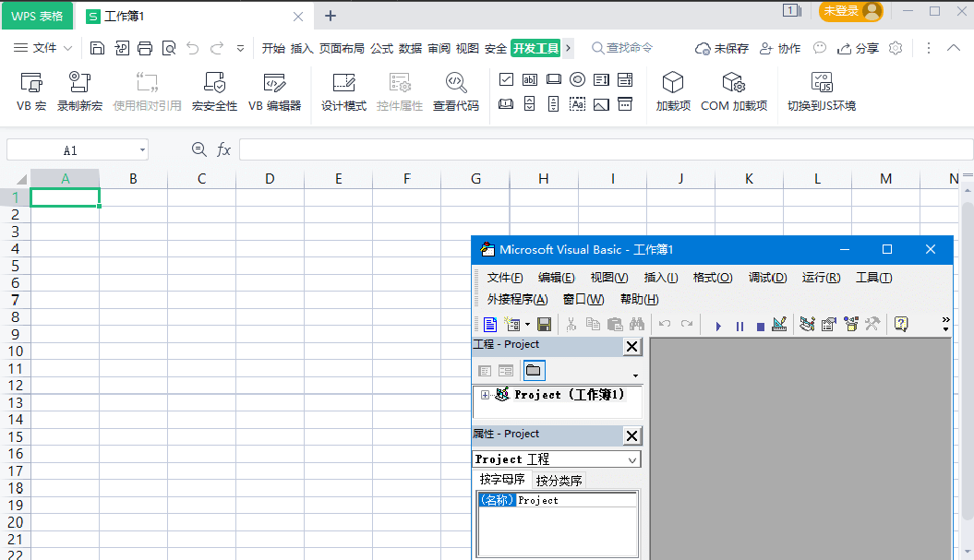Insert an option button control from ribbon
The width and height of the screenshot is (974, 560).
click(x=577, y=79)
